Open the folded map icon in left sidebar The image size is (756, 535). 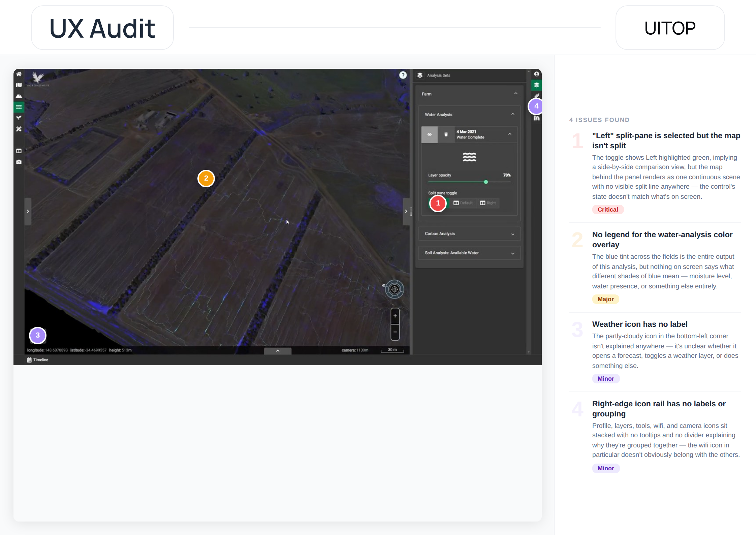pos(19,85)
